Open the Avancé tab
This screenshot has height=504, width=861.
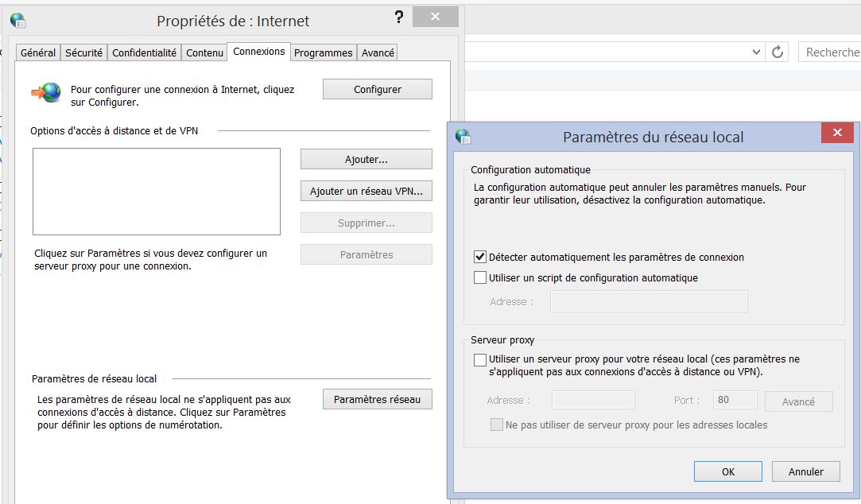tap(378, 52)
